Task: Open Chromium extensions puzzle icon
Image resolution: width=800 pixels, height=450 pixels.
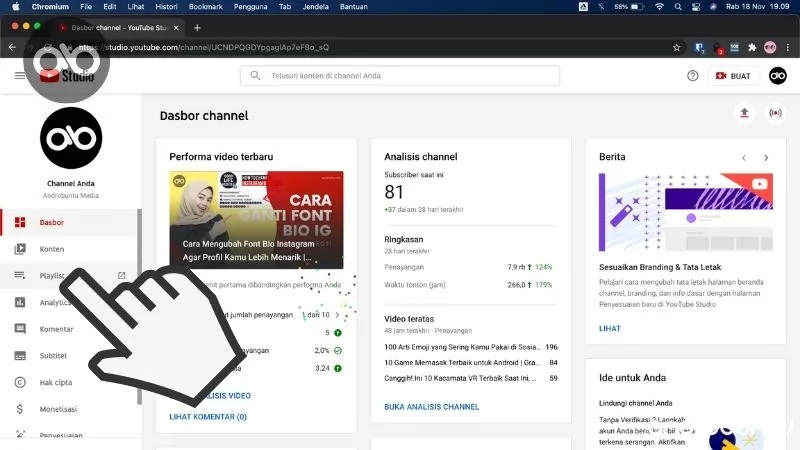Action: pyautogui.click(x=752, y=47)
